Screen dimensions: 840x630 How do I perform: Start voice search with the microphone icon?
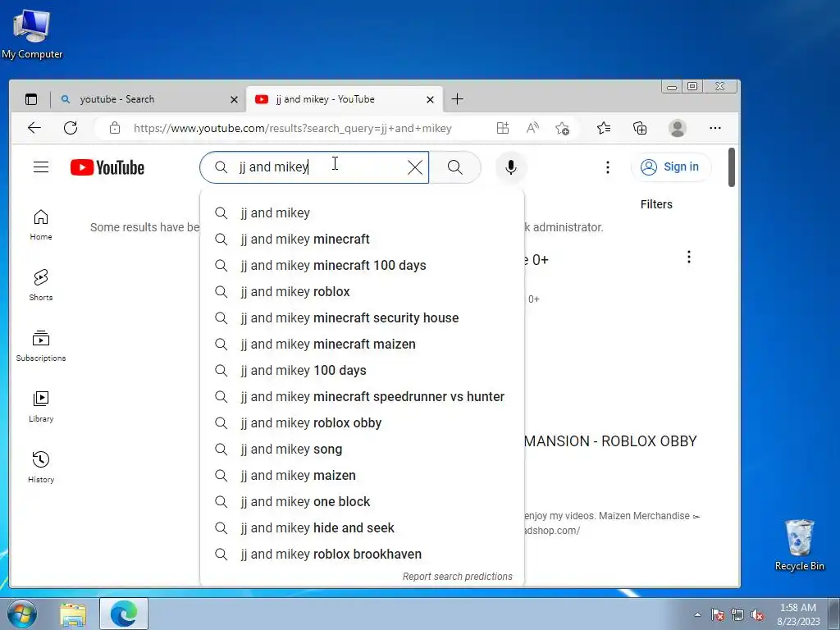[x=511, y=167]
